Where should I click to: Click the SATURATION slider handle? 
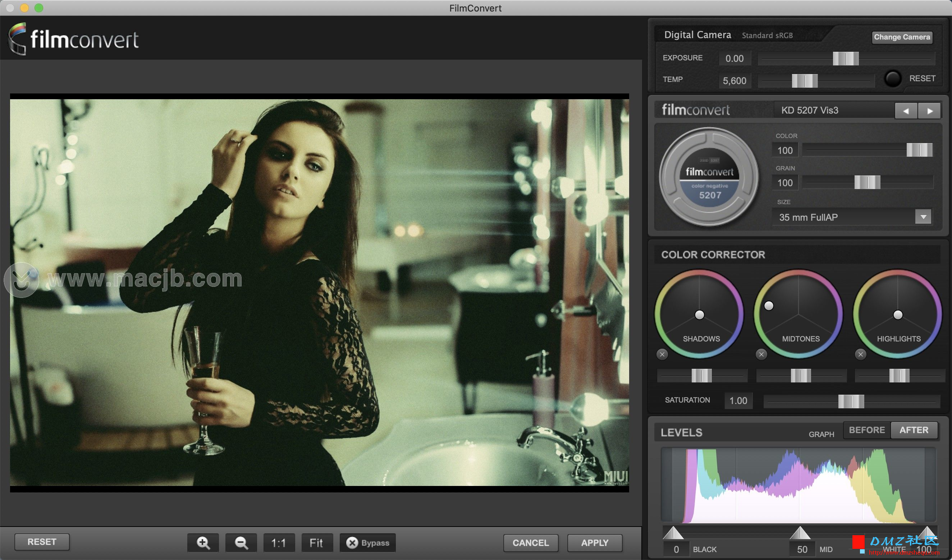[x=851, y=401]
